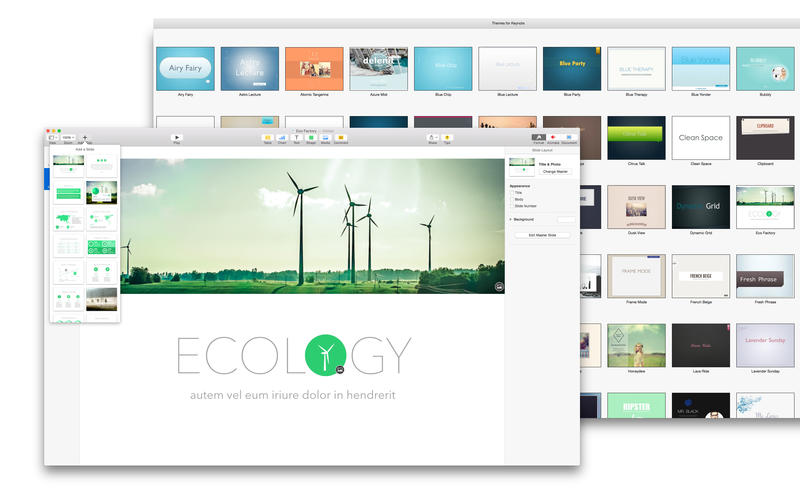Image resolution: width=800 pixels, height=500 pixels.
Task: Toggle the Slide Number checkbox
Action: point(512,206)
